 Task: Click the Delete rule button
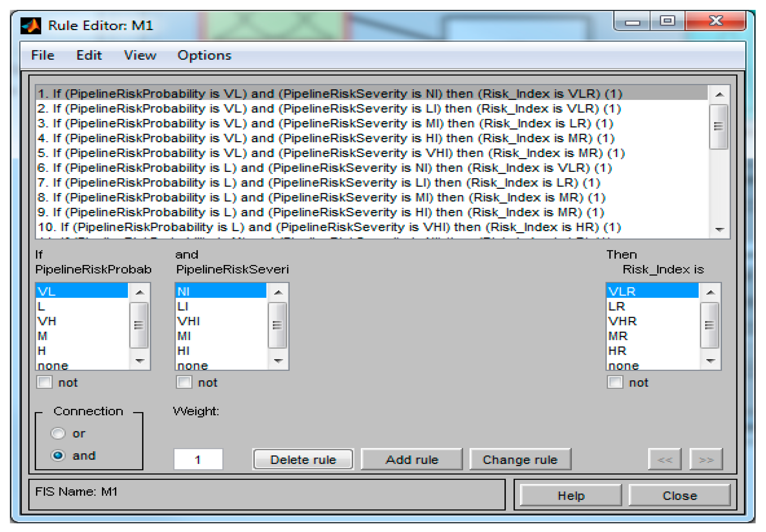click(x=303, y=460)
